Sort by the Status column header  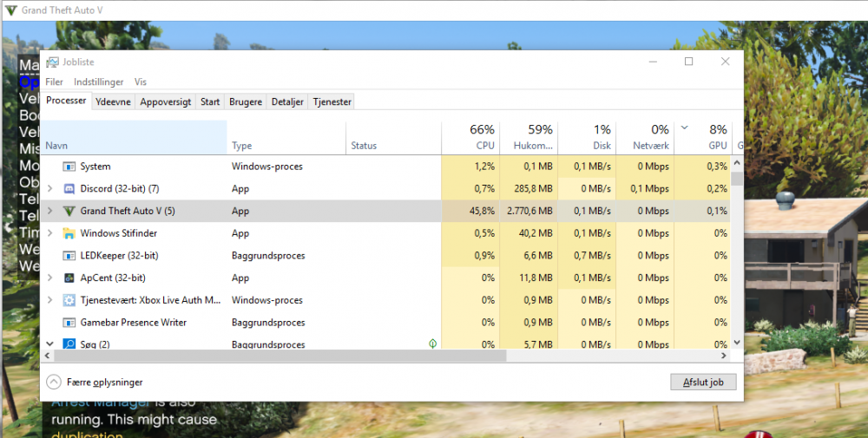click(393, 137)
